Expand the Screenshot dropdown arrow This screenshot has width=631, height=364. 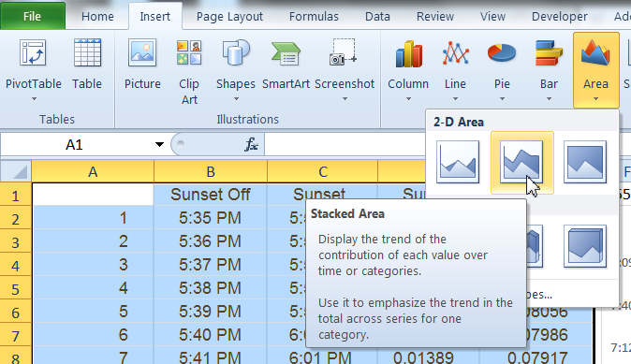345,98
